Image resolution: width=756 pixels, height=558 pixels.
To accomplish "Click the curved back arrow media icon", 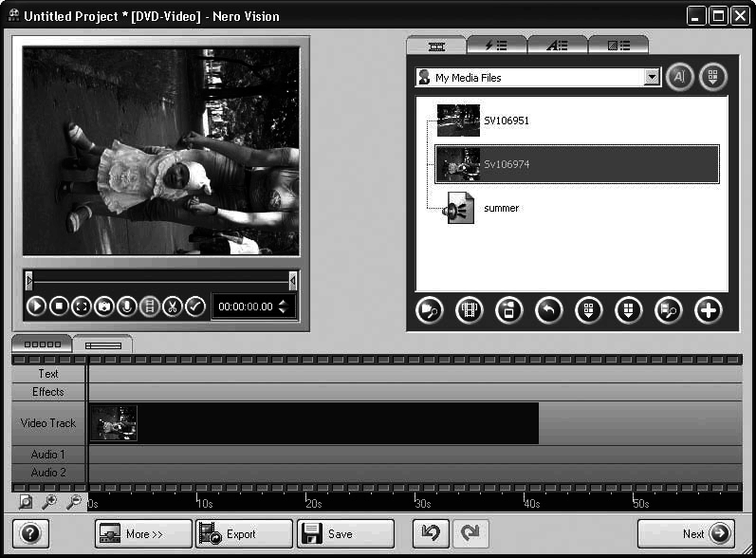I will click(x=548, y=310).
